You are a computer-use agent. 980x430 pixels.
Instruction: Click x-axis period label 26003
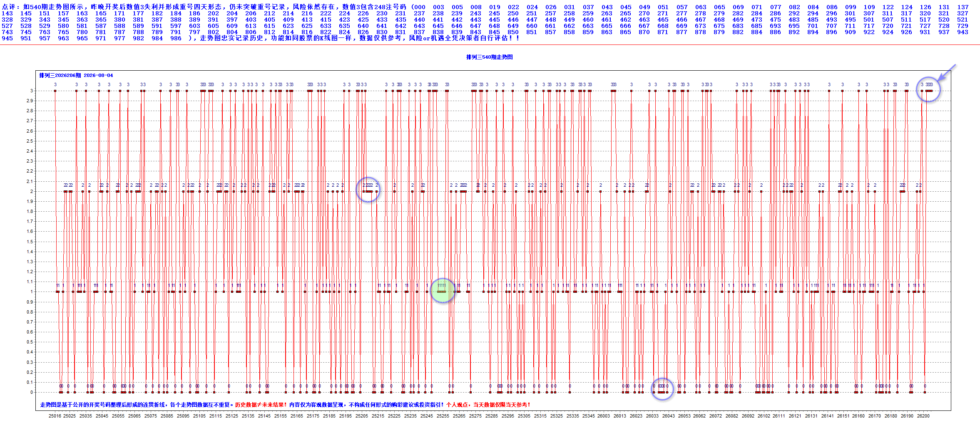[604, 416]
